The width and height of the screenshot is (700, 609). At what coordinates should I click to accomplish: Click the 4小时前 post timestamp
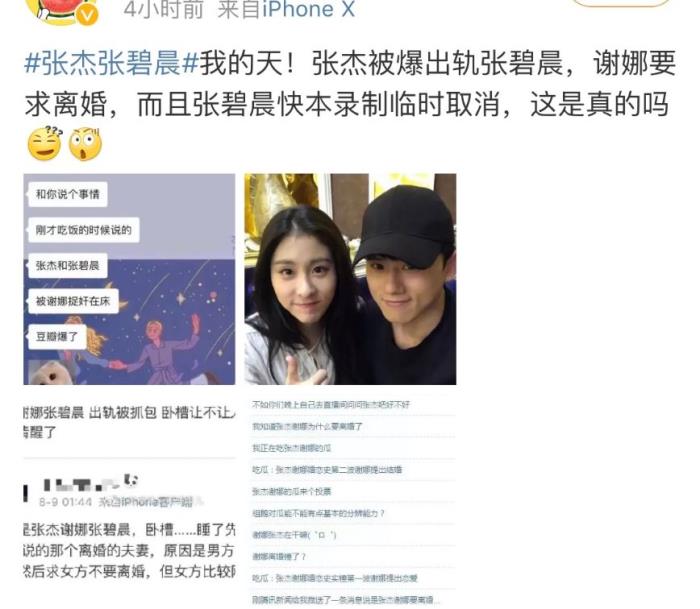point(163,9)
